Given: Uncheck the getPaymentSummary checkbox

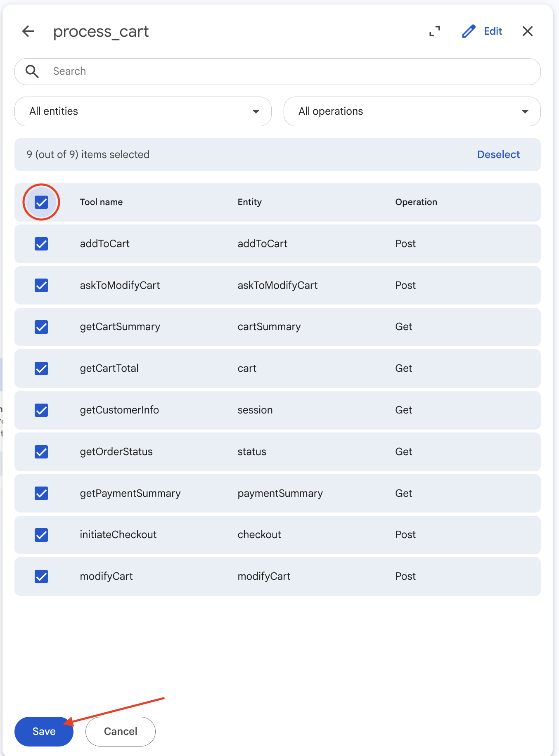Looking at the screenshot, I should pos(41,493).
